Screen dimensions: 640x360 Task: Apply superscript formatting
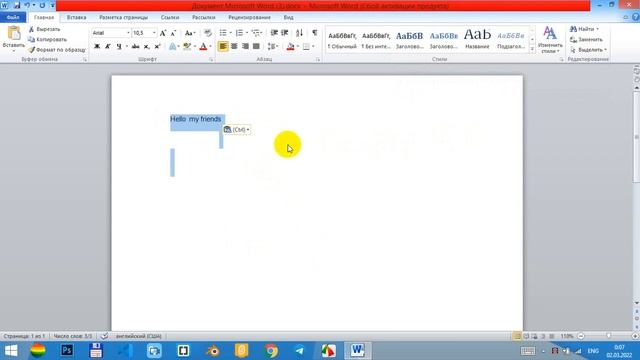point(157,47)
